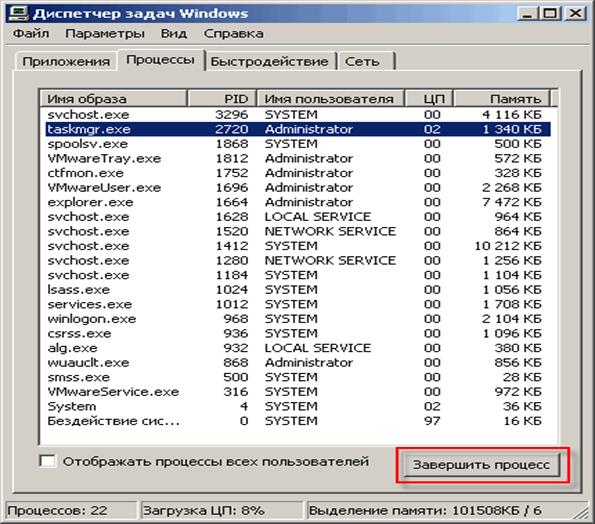This screenshot has width=595, height=524.
Task: Select the lsass.exe process row
Action: 298,290
